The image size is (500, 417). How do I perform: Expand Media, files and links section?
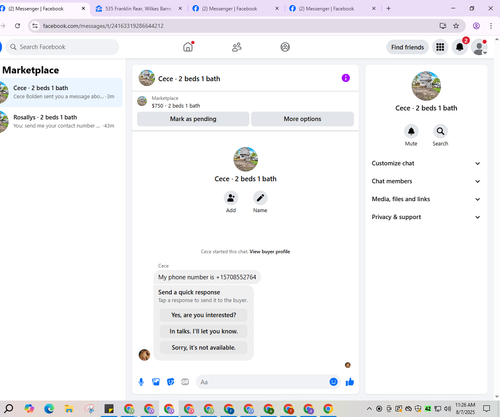426,199
